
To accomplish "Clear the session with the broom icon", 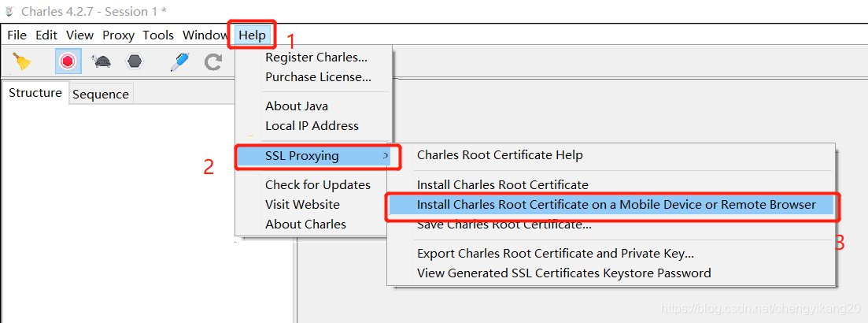I will coord(21,61).
